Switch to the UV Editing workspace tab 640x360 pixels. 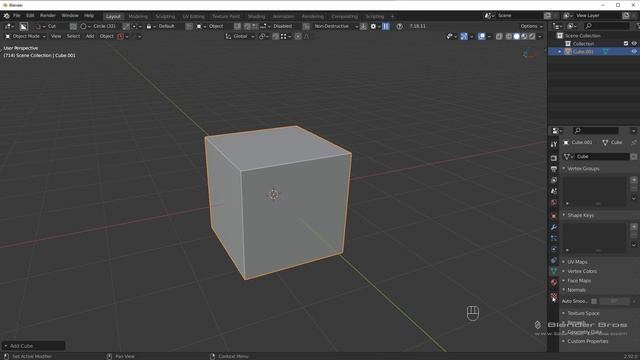pos(193,16)
